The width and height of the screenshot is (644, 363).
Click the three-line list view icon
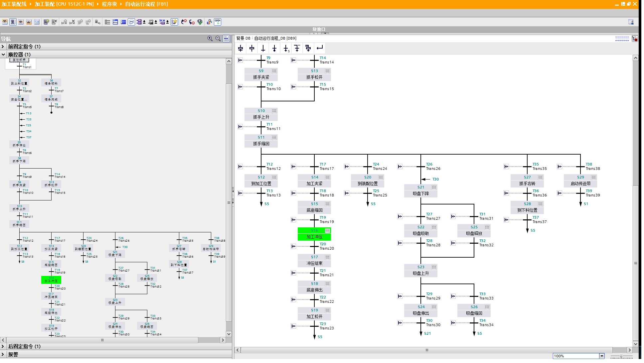pos(107,22)
